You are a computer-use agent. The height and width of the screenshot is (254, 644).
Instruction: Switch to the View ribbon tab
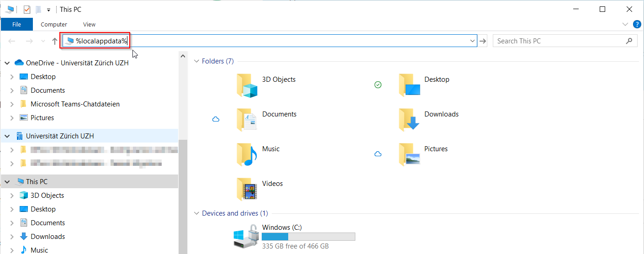[89, 25]
